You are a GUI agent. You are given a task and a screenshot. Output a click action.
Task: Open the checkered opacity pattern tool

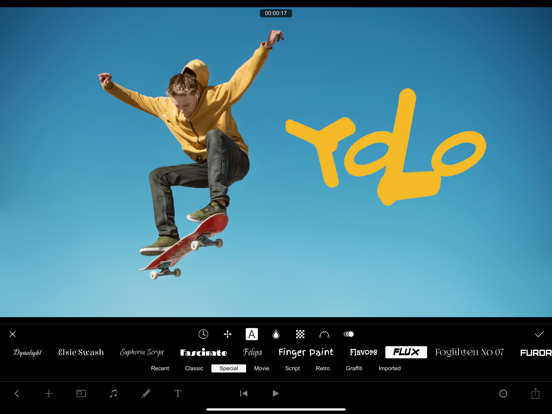pos(300,334)
